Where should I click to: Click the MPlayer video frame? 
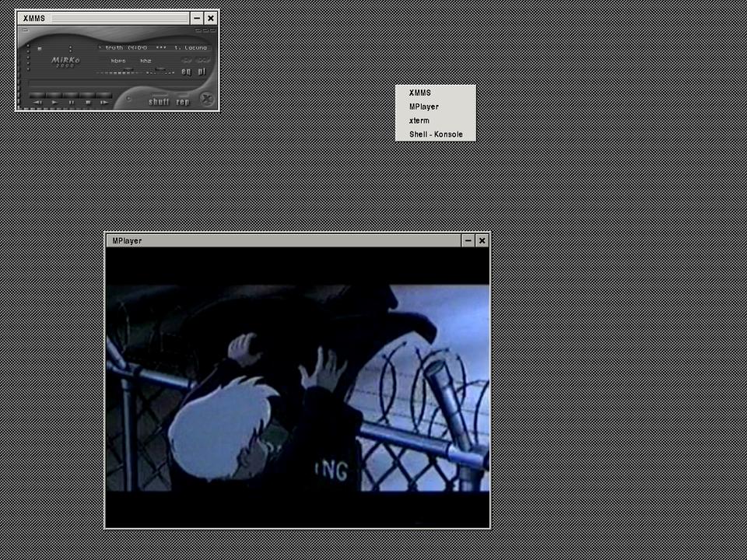(297, 387)
